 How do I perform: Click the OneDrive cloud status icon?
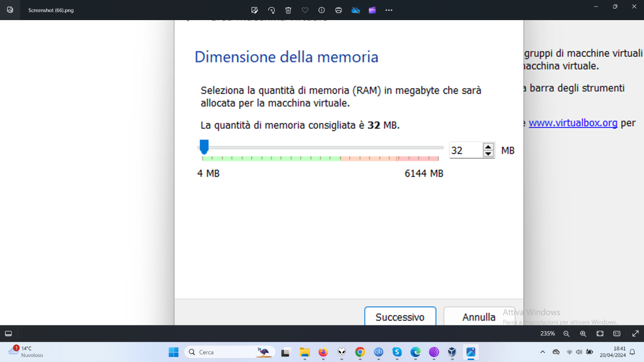click(356, 10)
